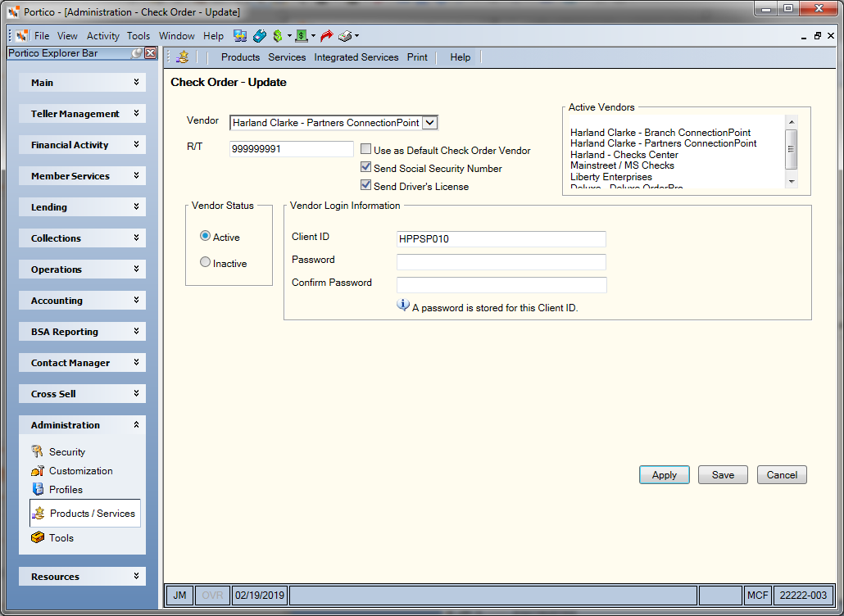Viewport: 844px width, 616px height.
Task: Expand the Financial Activity section
Action: coord(83,145)
